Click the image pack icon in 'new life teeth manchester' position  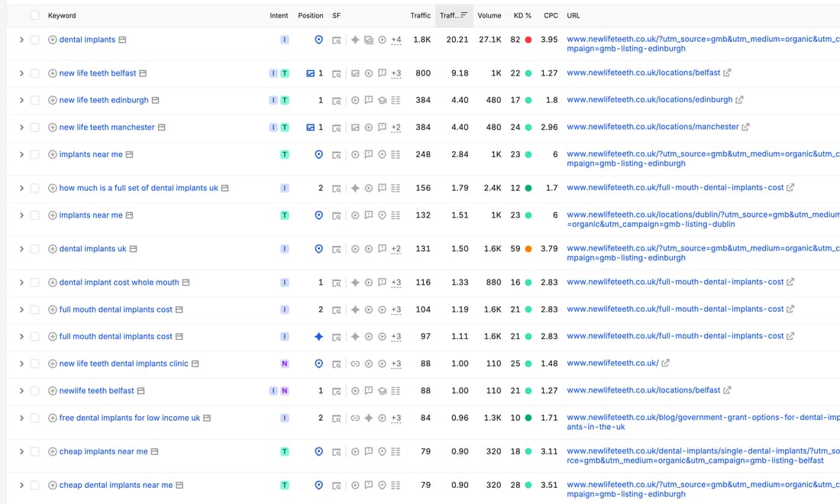point(310,128)
